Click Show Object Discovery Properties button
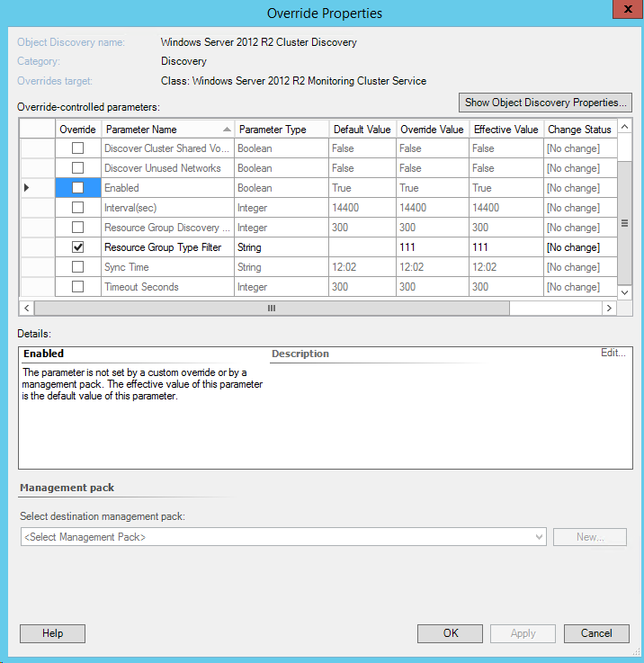The width and height of the screenshot is (644, 663). (x=545, y=103)
